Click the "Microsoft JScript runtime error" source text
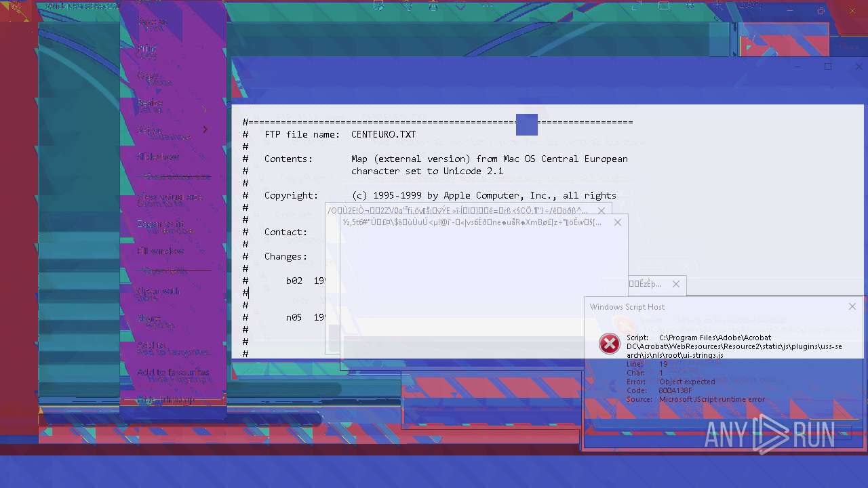Image resolution: width=868 pixels, height=488 pixels. [x=712, y=399]
